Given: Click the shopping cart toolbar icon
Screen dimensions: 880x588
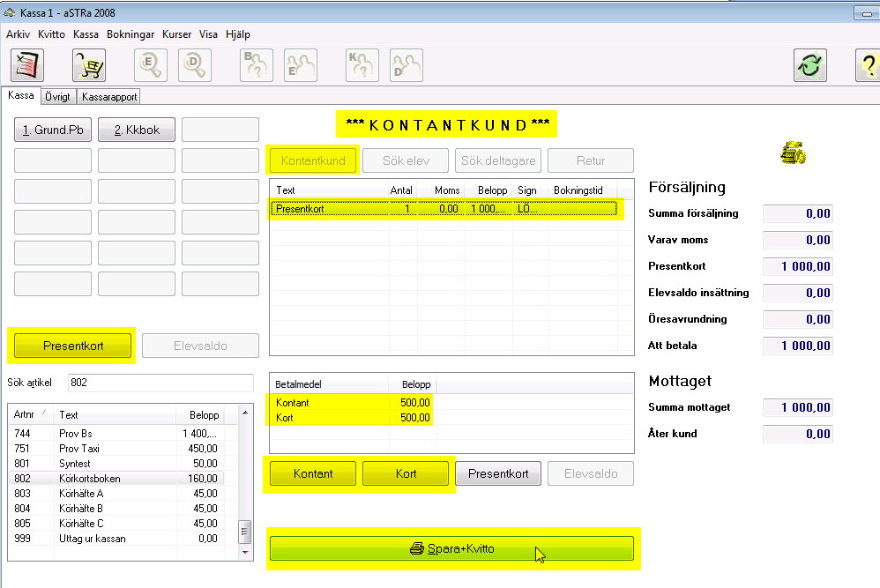Looking at the screenshot, I should [x=89, y=65].
